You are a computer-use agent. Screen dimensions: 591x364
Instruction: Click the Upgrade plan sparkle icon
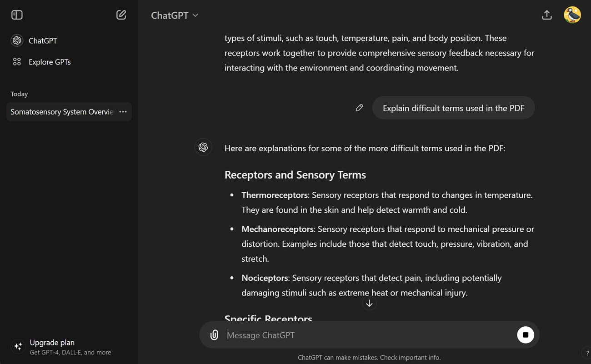18,346
